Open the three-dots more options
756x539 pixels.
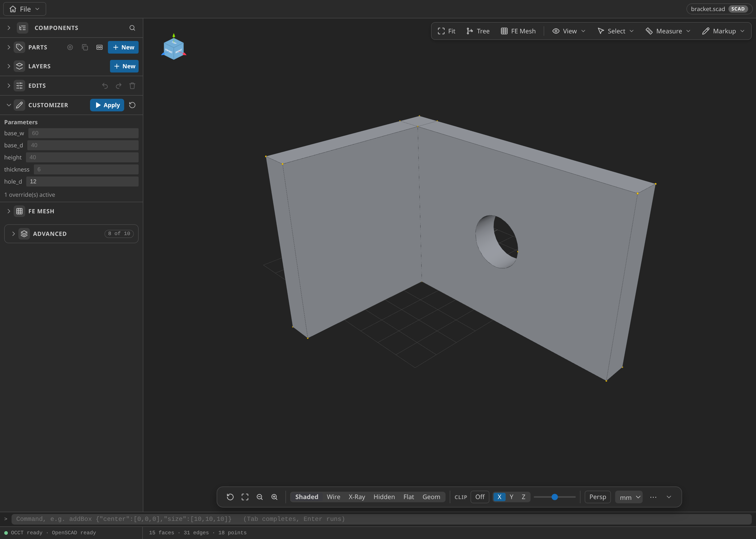pos(653,497)
